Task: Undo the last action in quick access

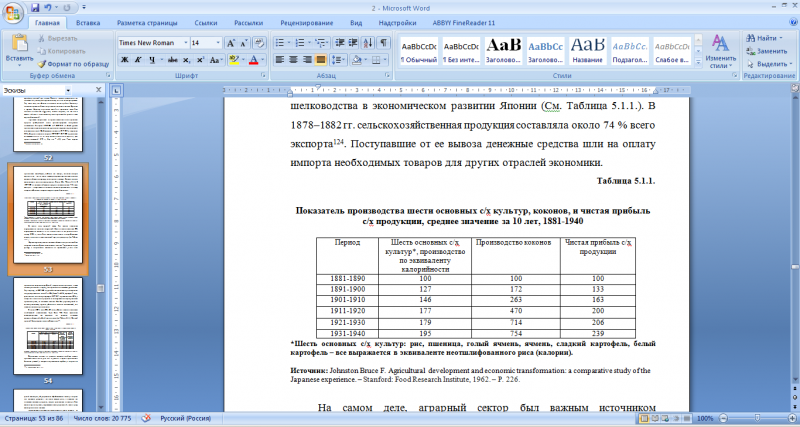Action: [48, 8]
